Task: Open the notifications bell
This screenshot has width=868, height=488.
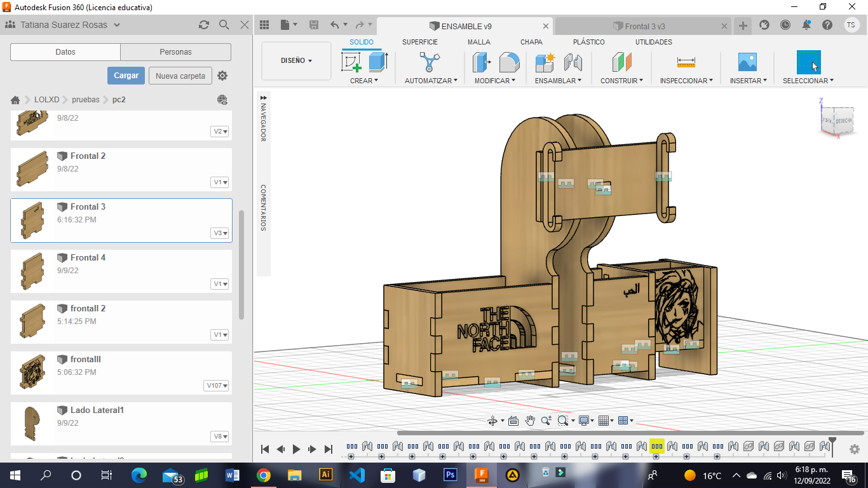Action: [806, 25]
